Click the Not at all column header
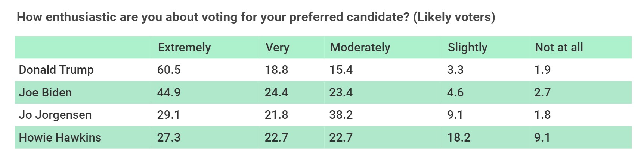Screen dimensions: 644x152 tap(559, 48)
